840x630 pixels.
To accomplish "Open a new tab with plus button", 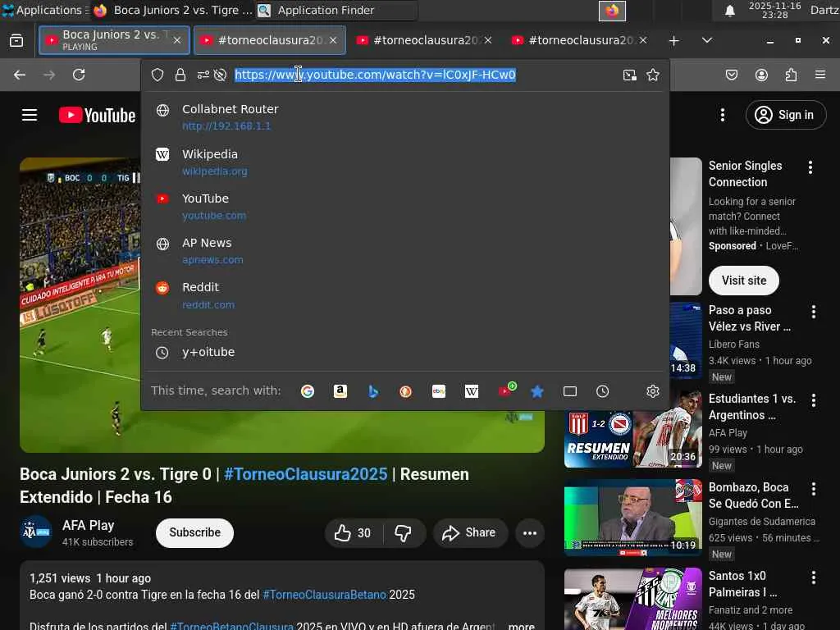I will (674, 40).
